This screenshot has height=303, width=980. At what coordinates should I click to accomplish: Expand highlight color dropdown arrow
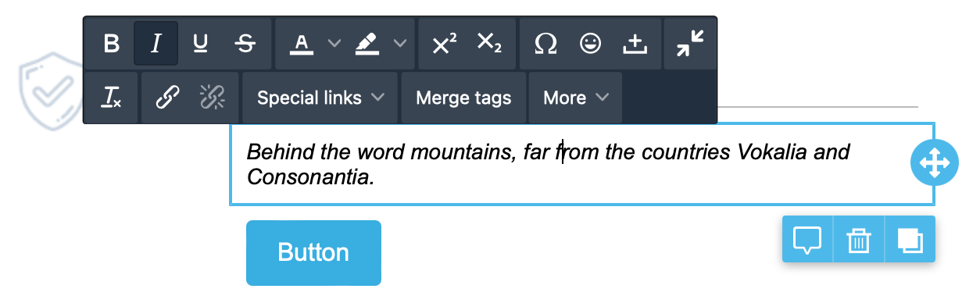pyautogui.click(x=399, y=44)
